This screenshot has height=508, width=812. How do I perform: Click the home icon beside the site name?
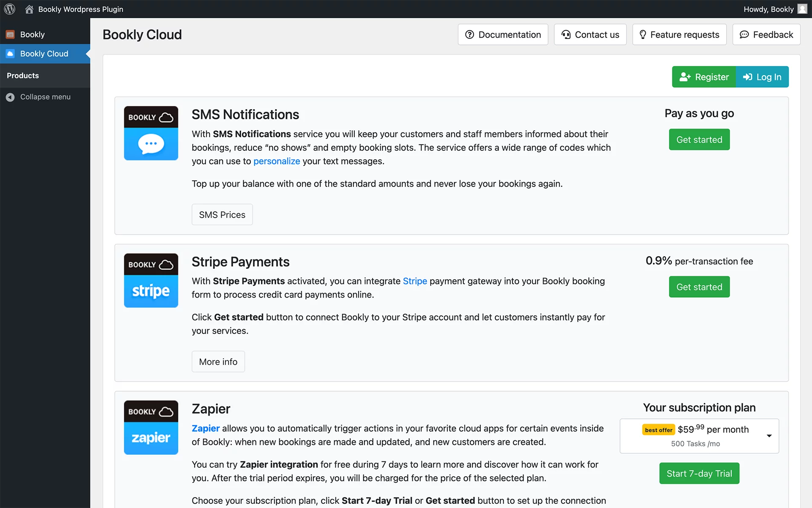(x=29, y=9)
